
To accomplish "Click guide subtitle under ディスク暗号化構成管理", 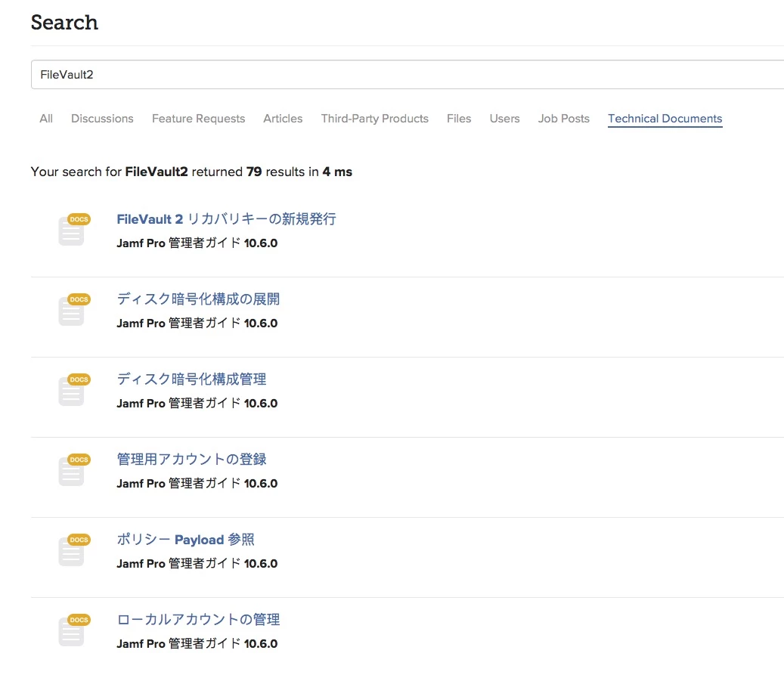I will click(197, 403).
